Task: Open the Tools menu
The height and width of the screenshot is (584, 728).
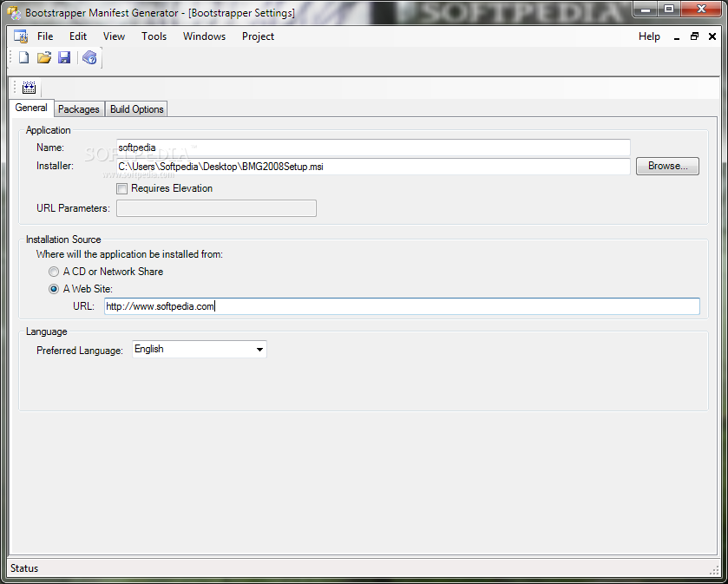Action: 154,36
